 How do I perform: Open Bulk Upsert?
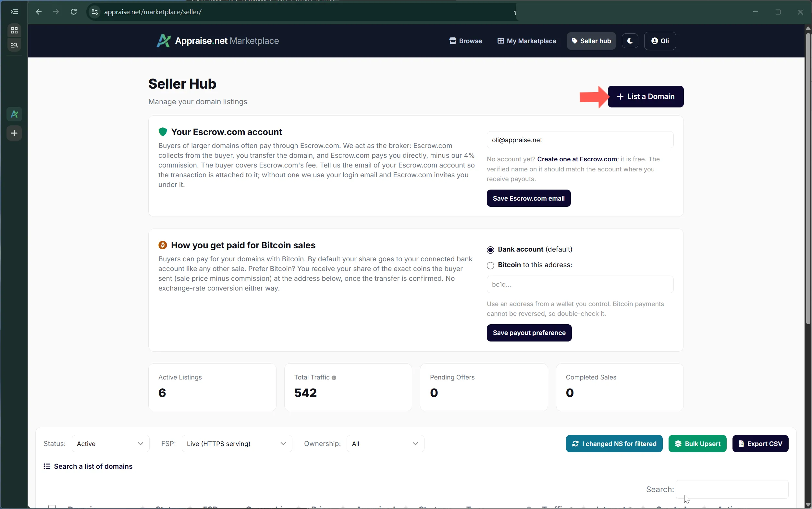(x=697, y=444)
